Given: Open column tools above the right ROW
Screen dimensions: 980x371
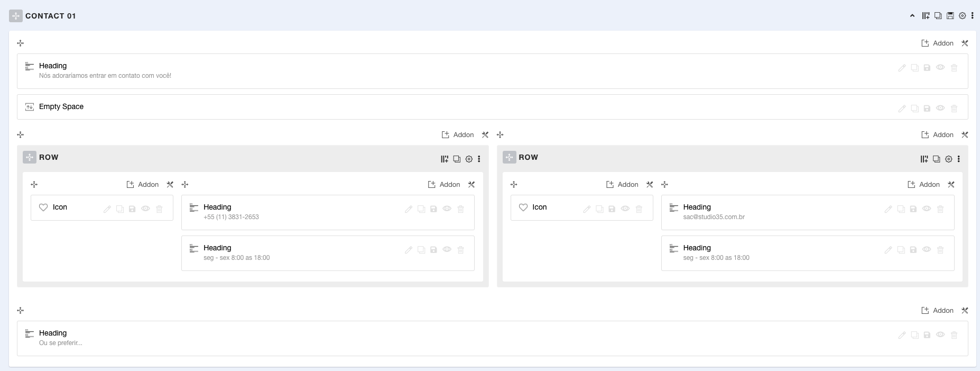Looking at the screenshot, I should click(965, 135).
